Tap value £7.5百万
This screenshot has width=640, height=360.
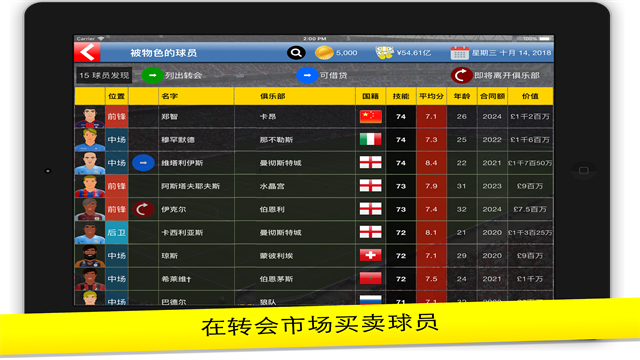530,209
